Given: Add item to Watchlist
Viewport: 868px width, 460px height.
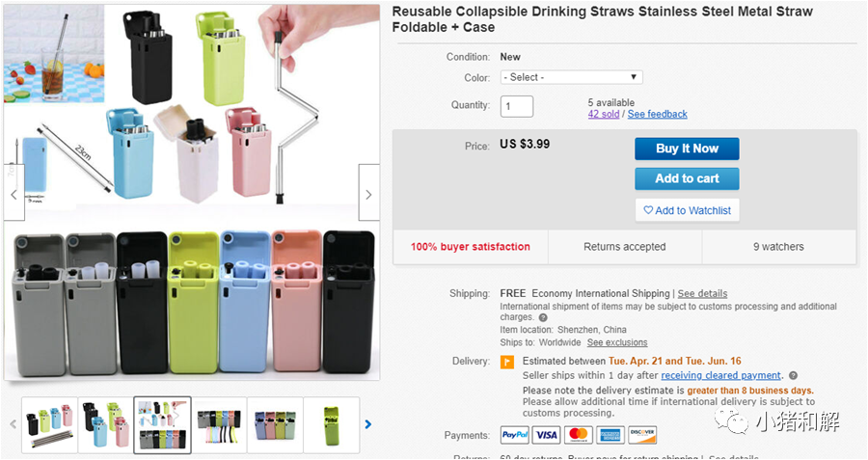Looking at the screenshot, I should click(x=687, y=210).
